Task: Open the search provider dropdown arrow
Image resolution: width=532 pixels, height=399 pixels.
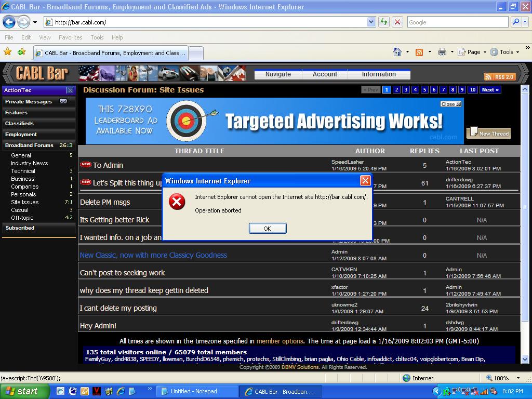Action: coord(525,22)
